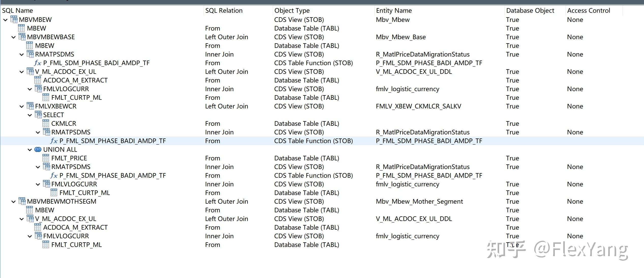Screen dimensions: 644x278
Task: Collapse the root MBVMBEW node
Action: coord(5,20)
